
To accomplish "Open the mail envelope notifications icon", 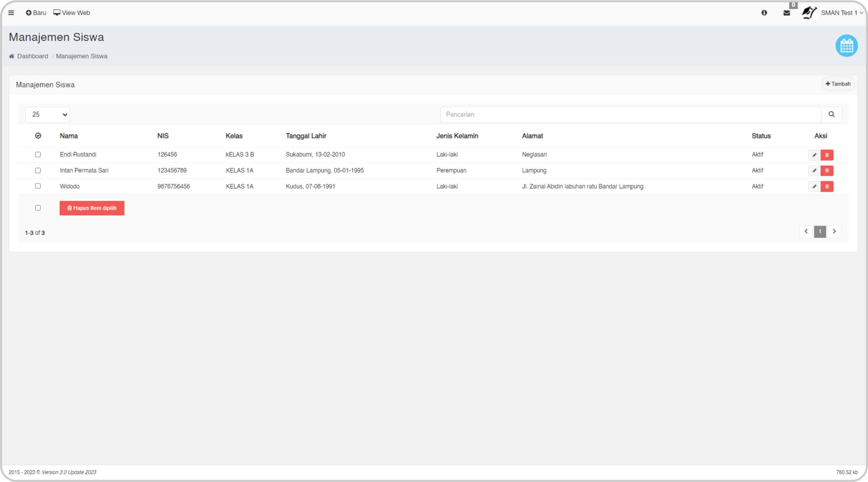I will pos(787,13).
